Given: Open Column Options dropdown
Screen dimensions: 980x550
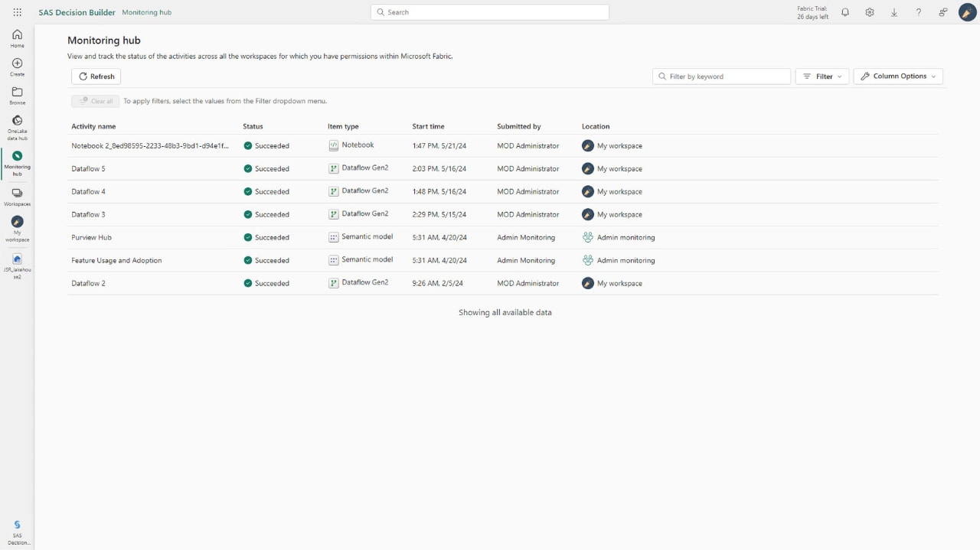Looking at the screenshot, I should 898,76.
